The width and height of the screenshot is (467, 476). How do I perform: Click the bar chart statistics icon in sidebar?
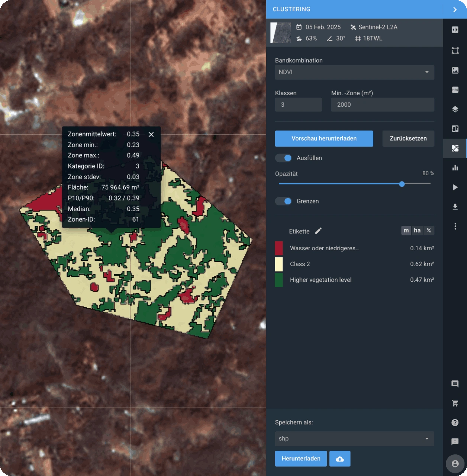point(455,168)
